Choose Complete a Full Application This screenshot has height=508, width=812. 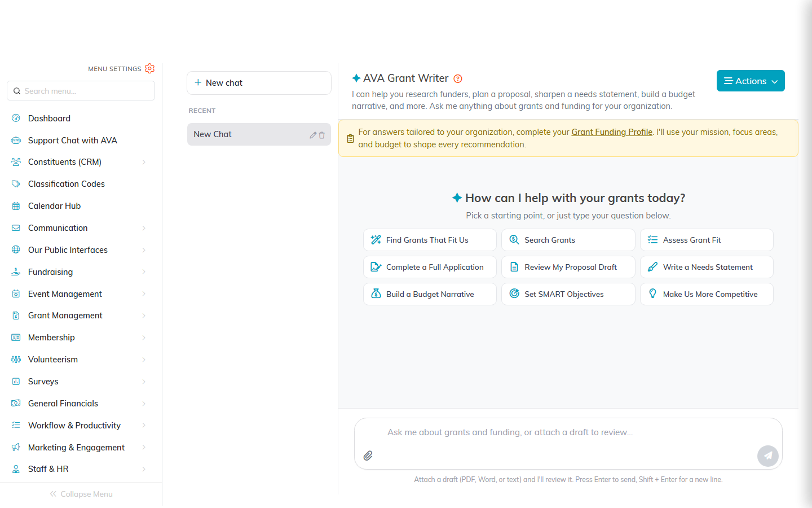coord(430,267)
